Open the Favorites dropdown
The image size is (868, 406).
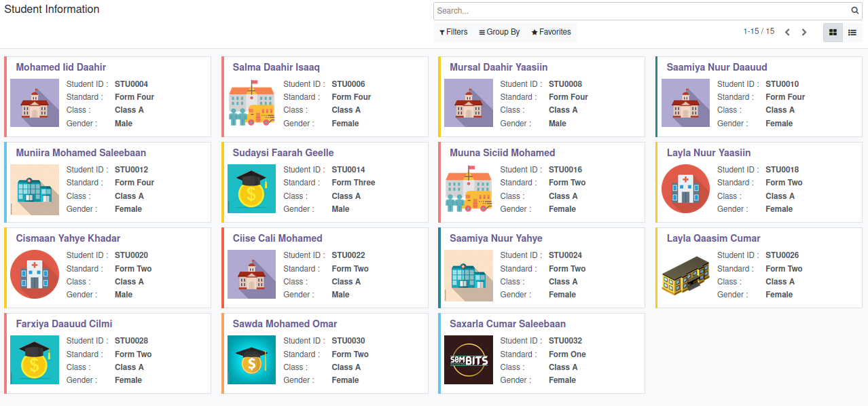coord(551,32)
